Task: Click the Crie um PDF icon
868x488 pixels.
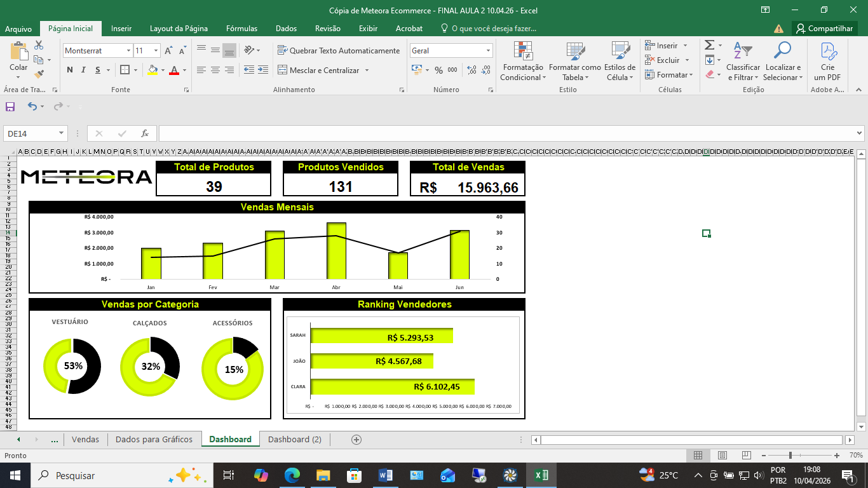Action: [x=827, y=62]
